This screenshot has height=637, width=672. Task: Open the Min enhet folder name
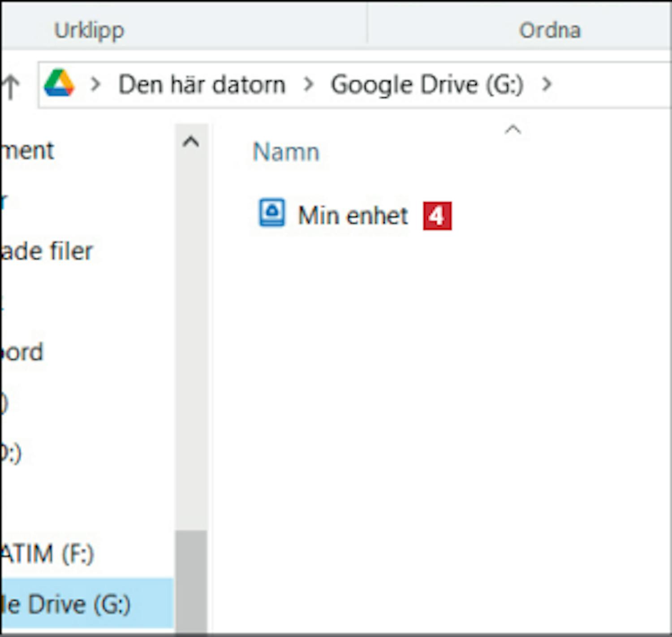353,216
